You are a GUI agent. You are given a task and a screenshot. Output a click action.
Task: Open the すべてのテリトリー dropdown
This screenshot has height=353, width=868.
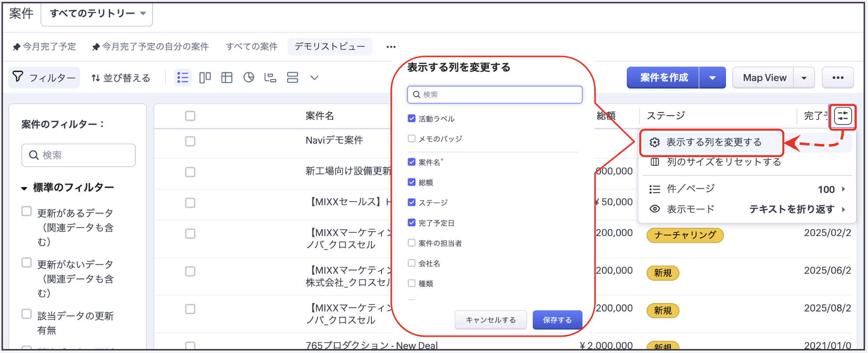pos(97,14)
